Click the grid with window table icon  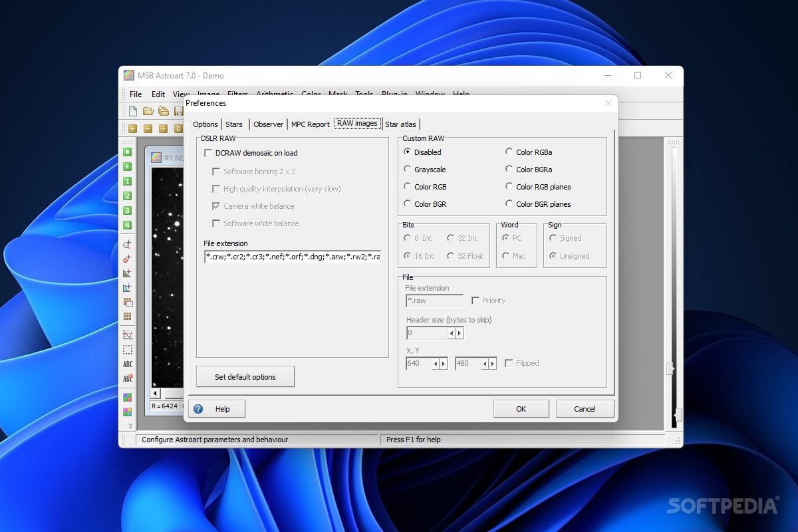tap(127, 303)
